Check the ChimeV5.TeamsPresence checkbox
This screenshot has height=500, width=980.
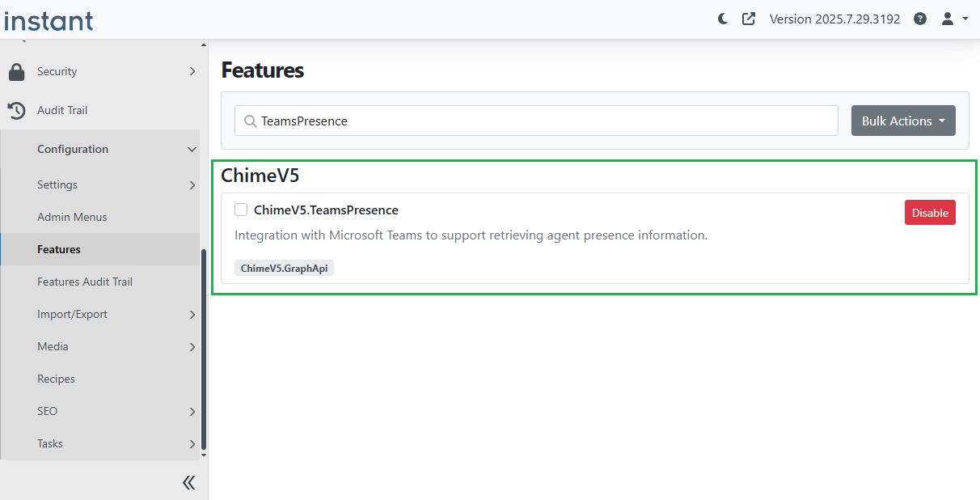tap(241, 210)
